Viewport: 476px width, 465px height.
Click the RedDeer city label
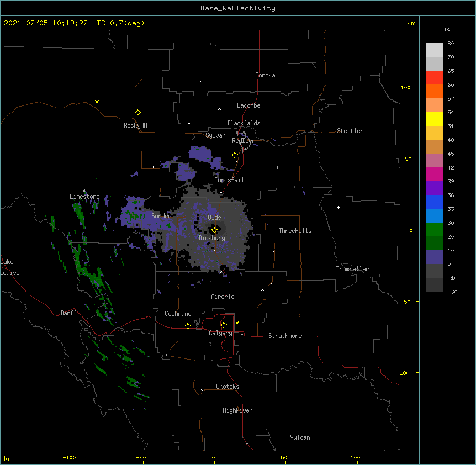pos(243,141)
